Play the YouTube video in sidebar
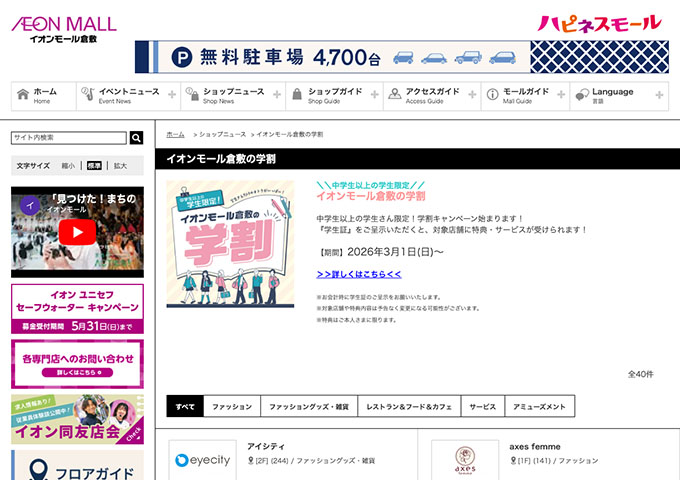The image size is (680, 480). click(77, 232)
